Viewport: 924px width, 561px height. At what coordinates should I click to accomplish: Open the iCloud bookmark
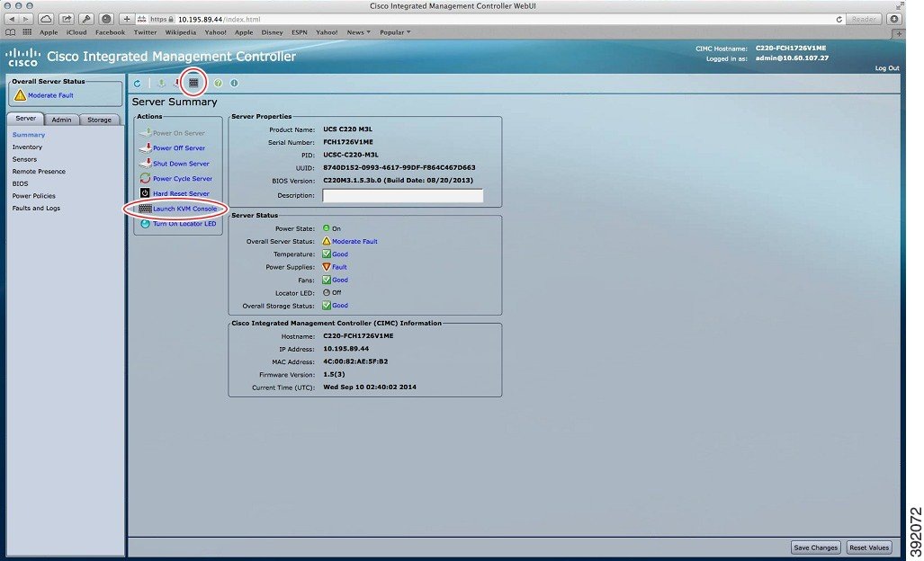point(76,32)
